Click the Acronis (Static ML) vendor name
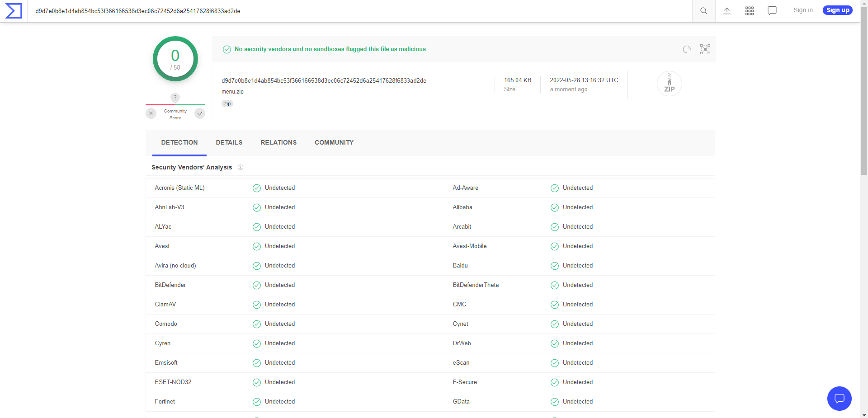 tap(179, 188)
